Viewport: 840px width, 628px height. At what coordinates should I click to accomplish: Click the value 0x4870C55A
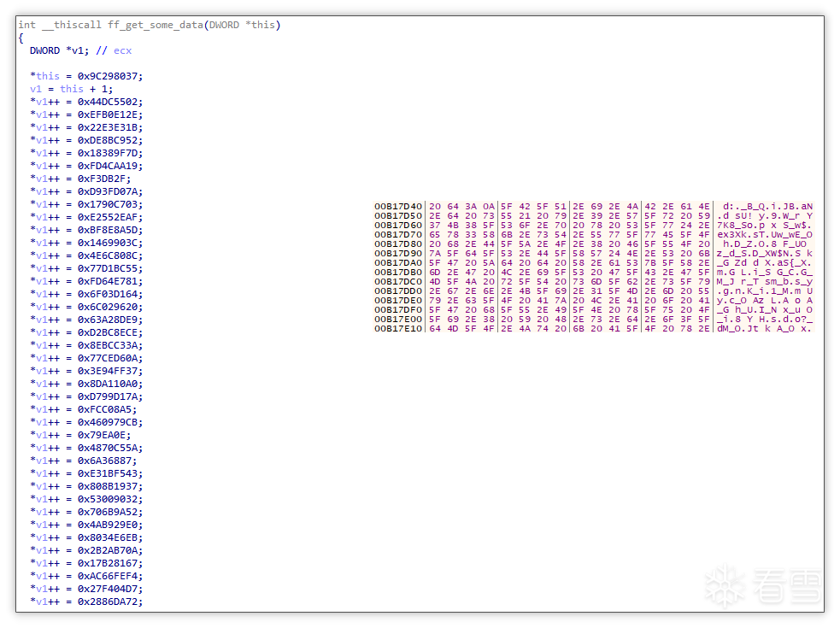[x=107, y=449]
